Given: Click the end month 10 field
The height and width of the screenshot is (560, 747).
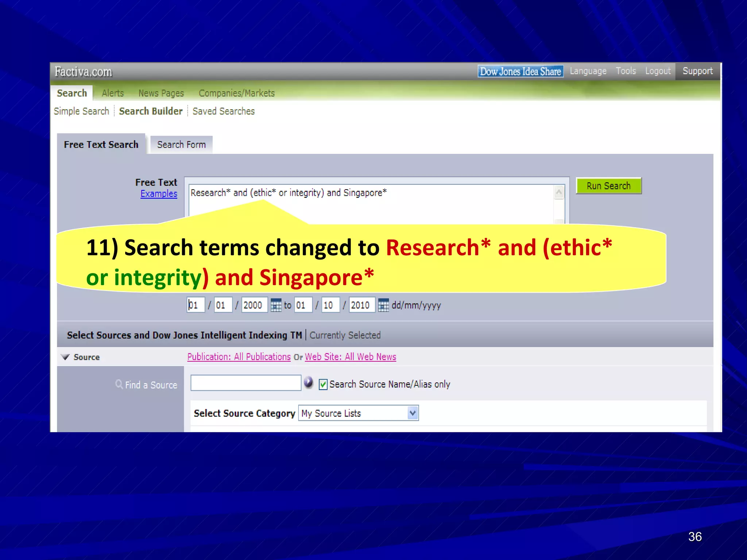Looking at the screenshot, I should click(330, 305).
